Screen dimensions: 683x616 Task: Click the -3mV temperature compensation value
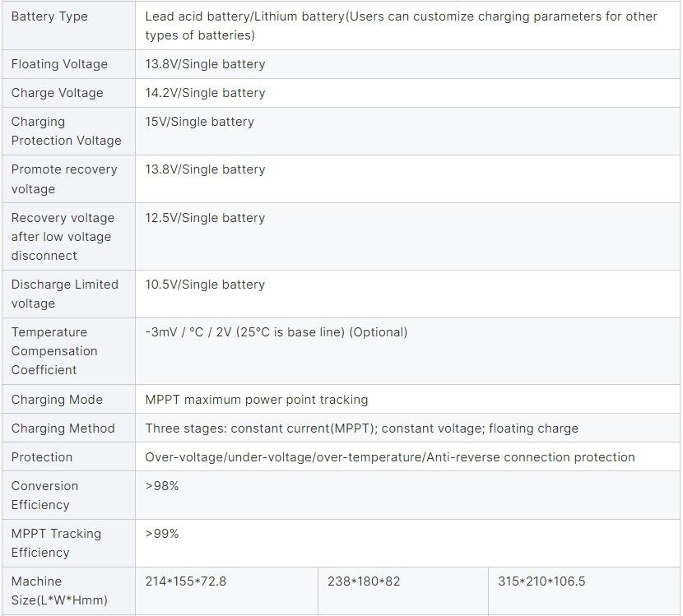[x=276, y=332]
